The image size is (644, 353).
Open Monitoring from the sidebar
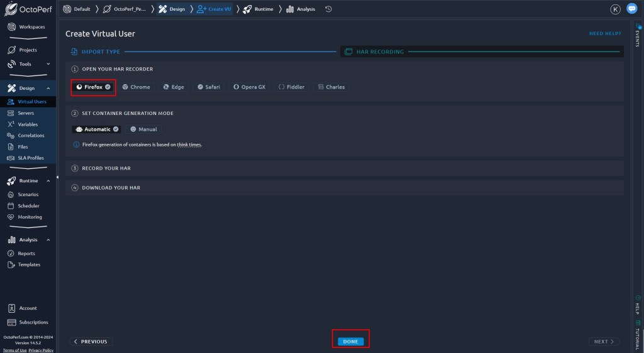click(x=30, y=217)
